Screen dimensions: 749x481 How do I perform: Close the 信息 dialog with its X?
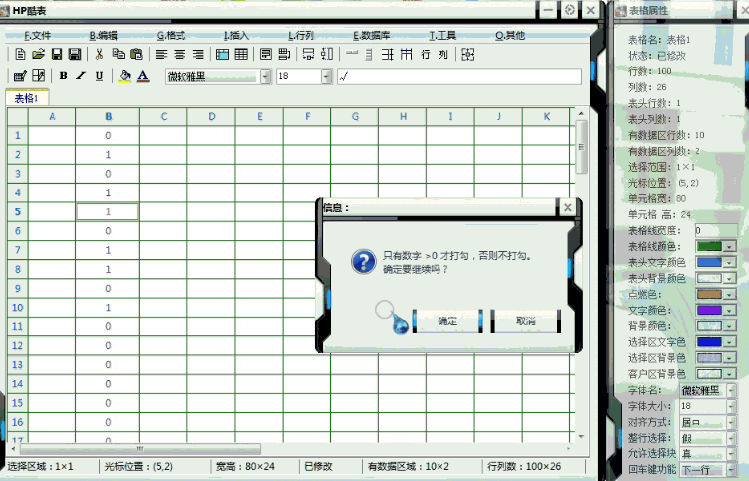pyautogui.click(x=567, y=207)
